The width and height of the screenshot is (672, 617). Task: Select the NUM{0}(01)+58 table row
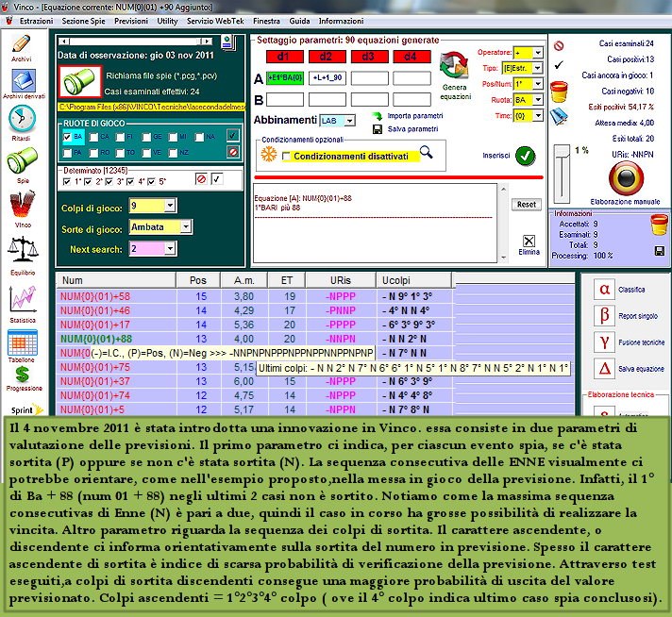(254, 296)
